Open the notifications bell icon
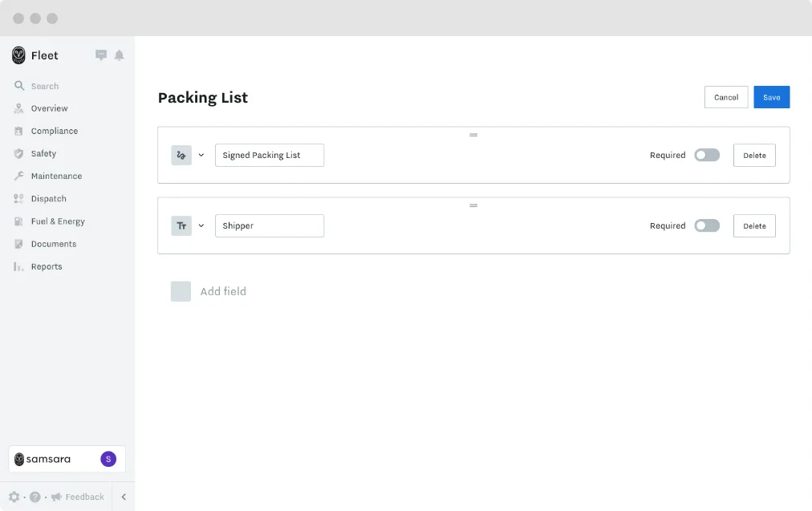The image size is (812, 511). (119, 55)
